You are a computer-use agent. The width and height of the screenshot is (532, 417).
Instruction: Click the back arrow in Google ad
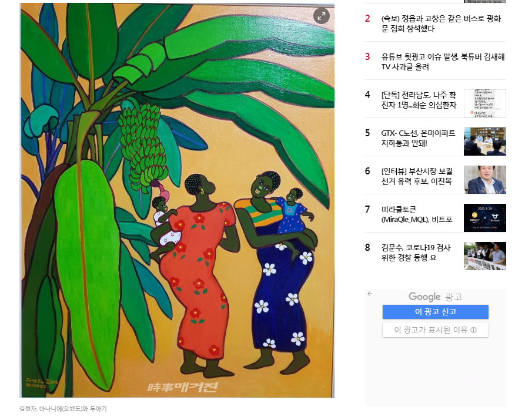tap(370, 294)
